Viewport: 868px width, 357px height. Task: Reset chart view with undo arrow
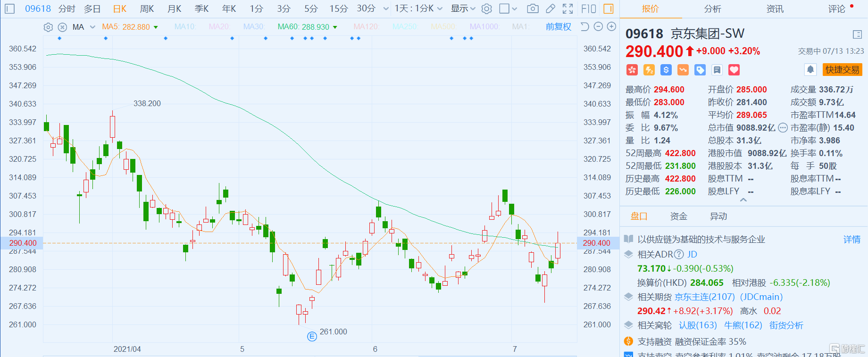pyautogui.click(x=585, y=27)
